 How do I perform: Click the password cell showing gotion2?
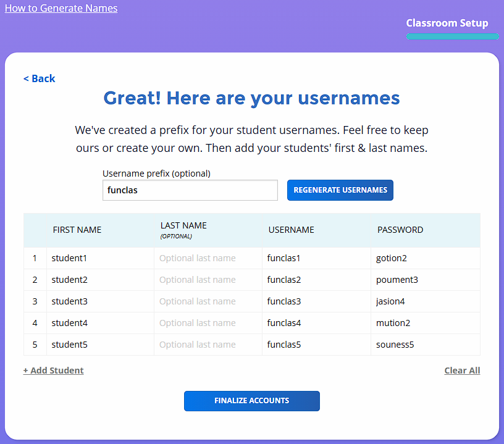pyautogui.click(x=425, y=258)
